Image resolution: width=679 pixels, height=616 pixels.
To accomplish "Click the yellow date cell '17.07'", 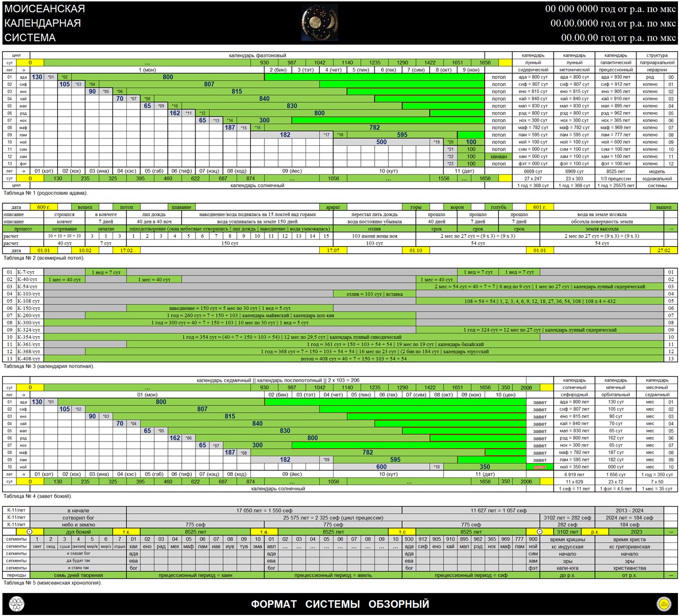I will 333,251.
